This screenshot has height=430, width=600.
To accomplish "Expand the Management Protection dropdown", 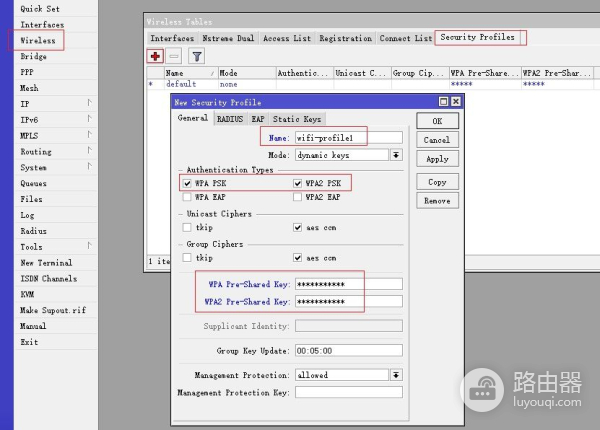I will coord(396,375).
